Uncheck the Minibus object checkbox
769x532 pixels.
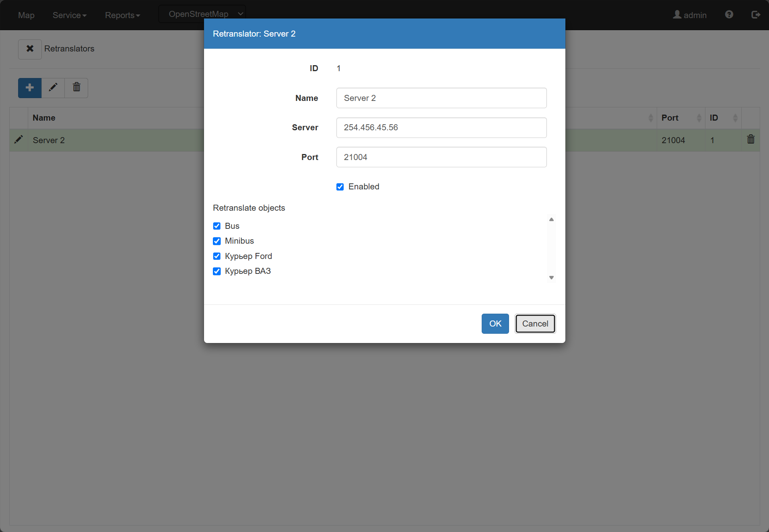(216, 241)
